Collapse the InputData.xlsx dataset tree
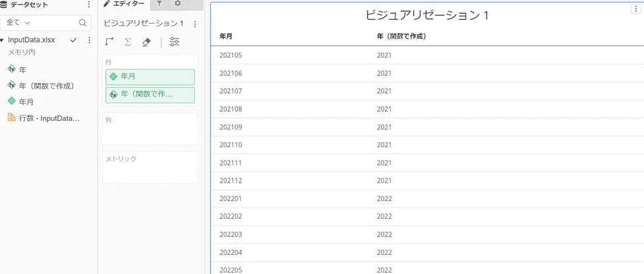Viewport: 644px width, 274px height. (x=3, y=40)
